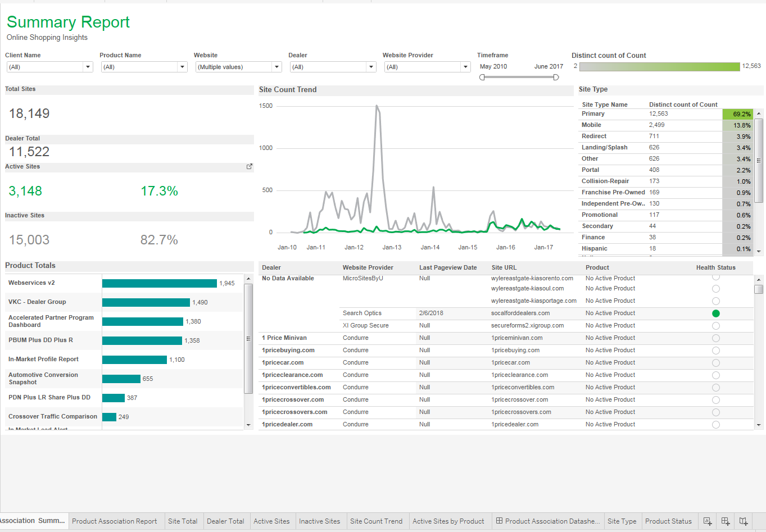
Task: Click the Primary 69.2% cell in Site Type
Action: point(738,114)
